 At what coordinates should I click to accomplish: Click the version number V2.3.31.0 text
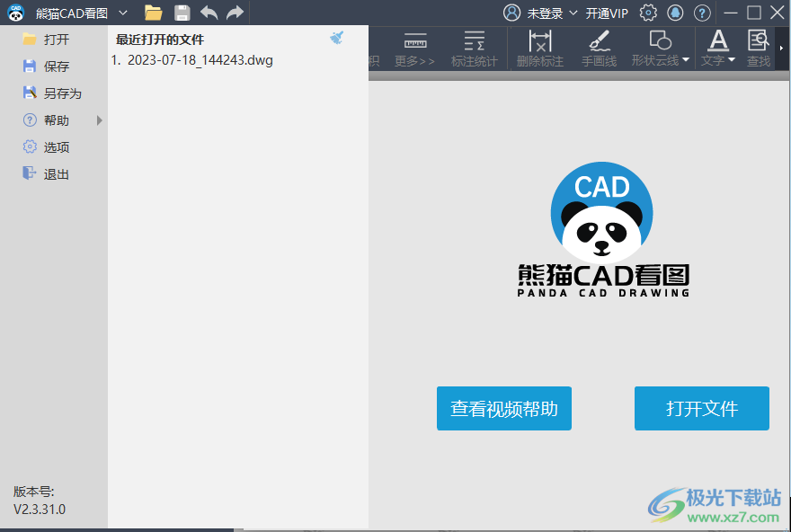point(40,510)
